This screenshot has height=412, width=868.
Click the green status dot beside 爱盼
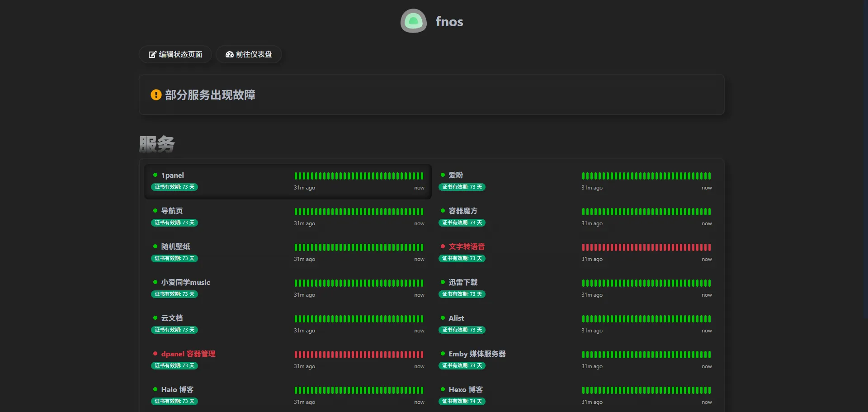(x=443, y=175)
